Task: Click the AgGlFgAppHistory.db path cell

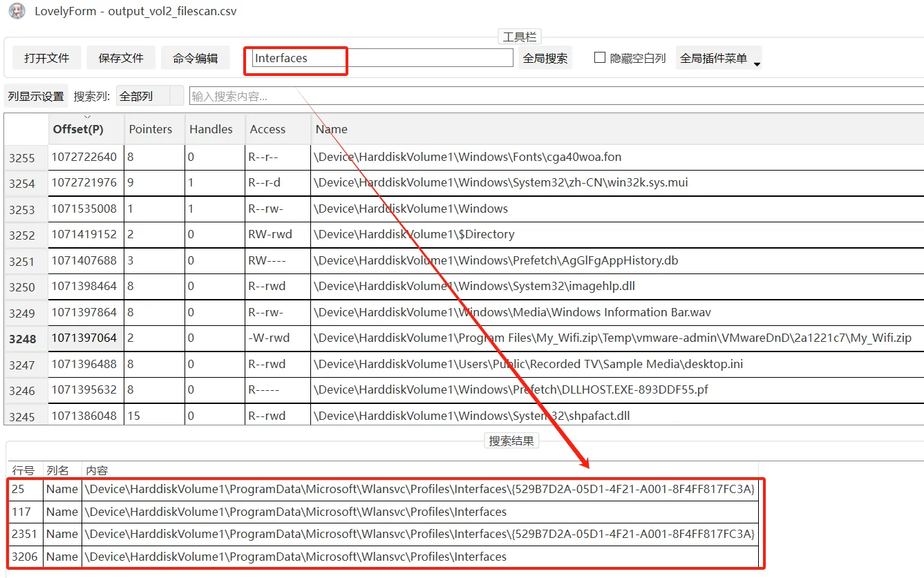Action: click(617, 260)
